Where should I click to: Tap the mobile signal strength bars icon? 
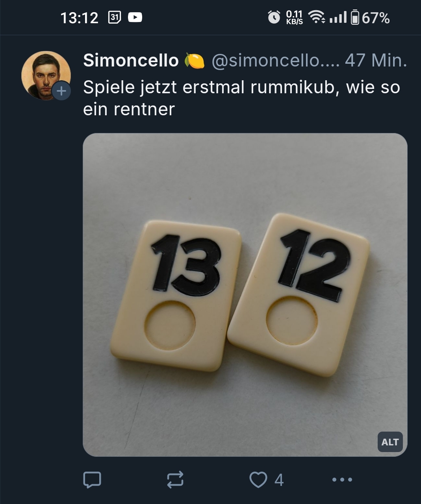pos(338,17)
